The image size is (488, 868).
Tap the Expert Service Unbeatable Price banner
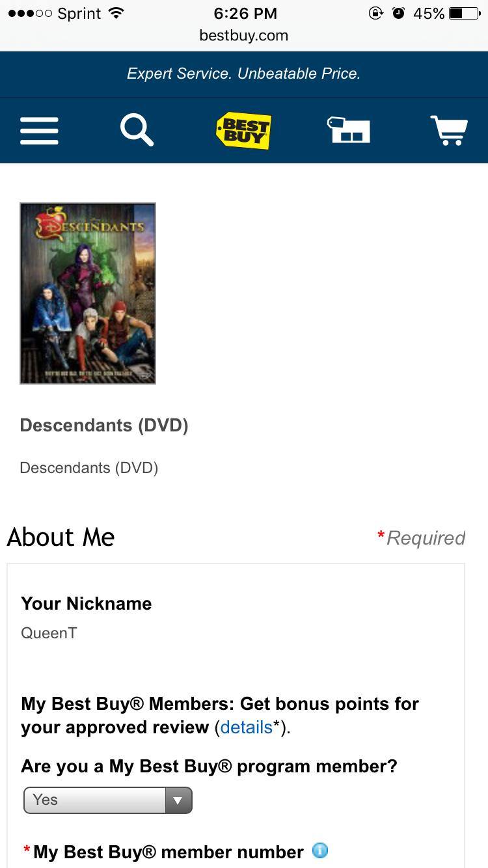pyautogui.click(x=244, y=74)
